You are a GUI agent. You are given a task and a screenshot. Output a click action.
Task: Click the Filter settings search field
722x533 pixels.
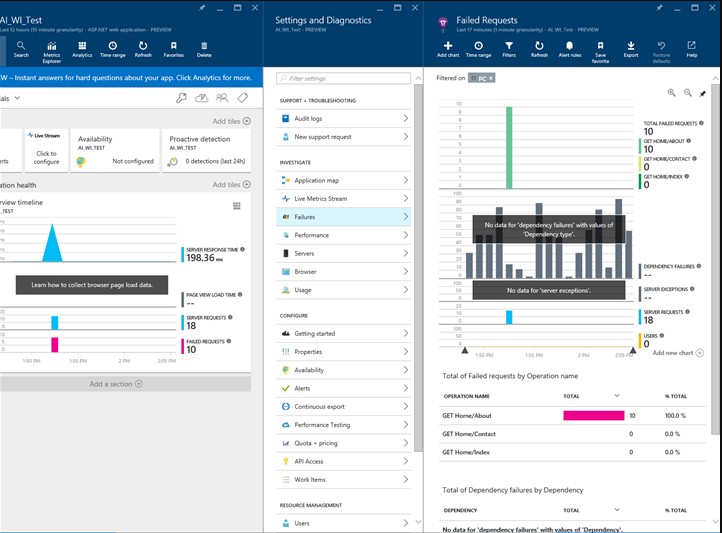tap(344, 78)
